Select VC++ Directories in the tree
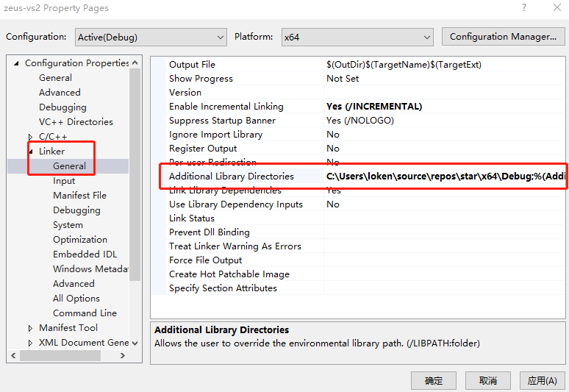 tap(76, 122)
